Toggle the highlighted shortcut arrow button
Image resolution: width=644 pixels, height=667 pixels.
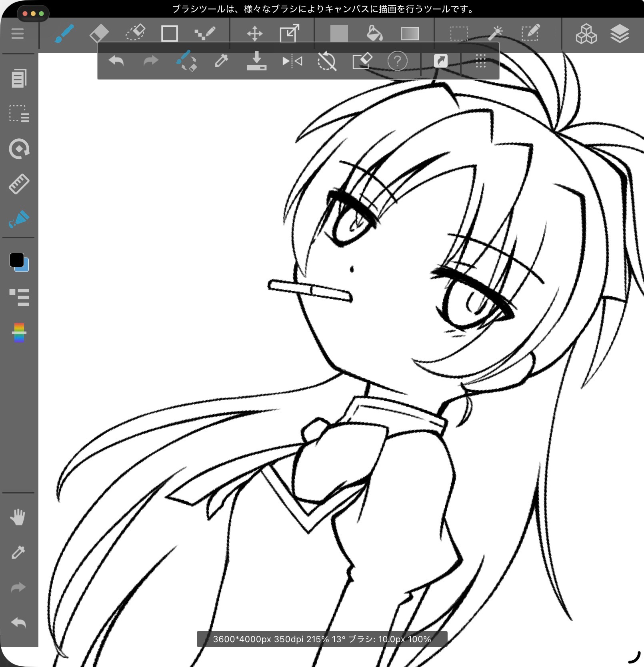[x=440, y=61]
